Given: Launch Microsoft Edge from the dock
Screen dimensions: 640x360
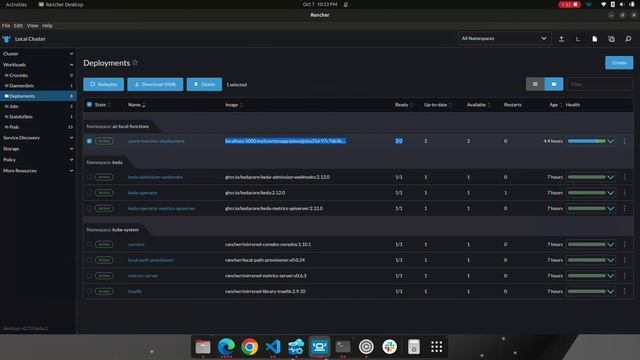Looking at the screenshot, I should [x=226, y=347].
